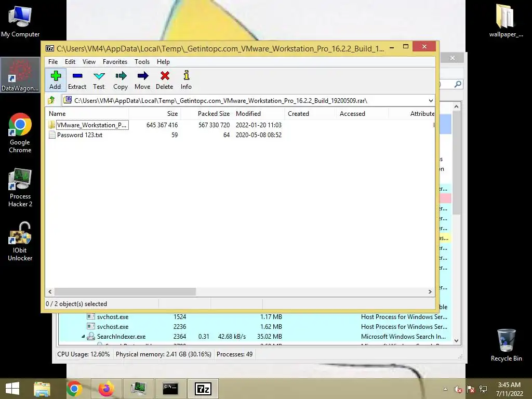This screenshot has height=399, width=532.
Task: Open the wallpaper folder on desktop
Action: (x=506, y=20)
